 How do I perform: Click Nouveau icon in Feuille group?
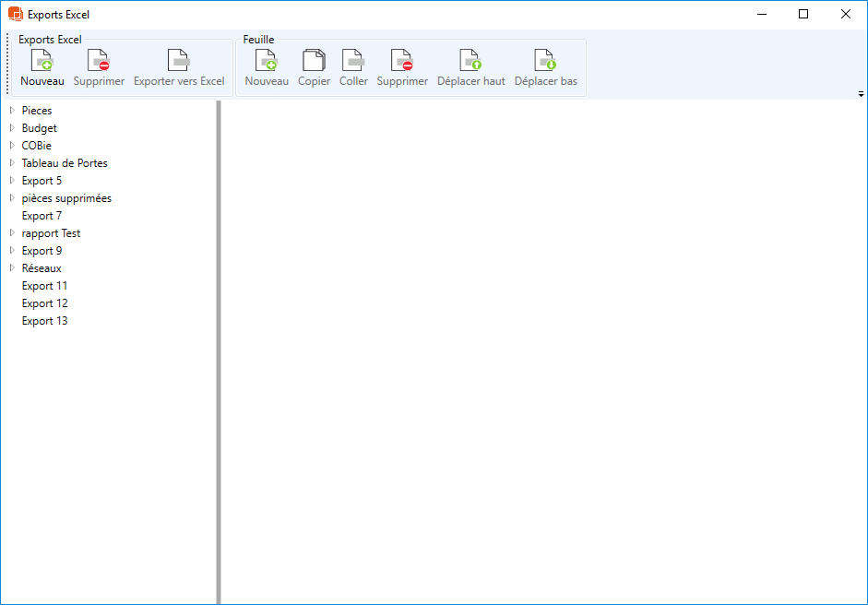click(267, 61)
